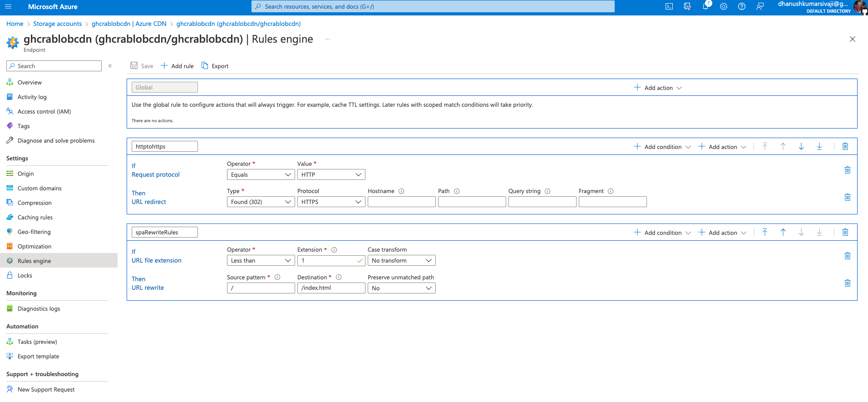Screen dimensions: 868x402
Task: Show info tooltip for Hostname field
Action: click(x=401, y=191)
